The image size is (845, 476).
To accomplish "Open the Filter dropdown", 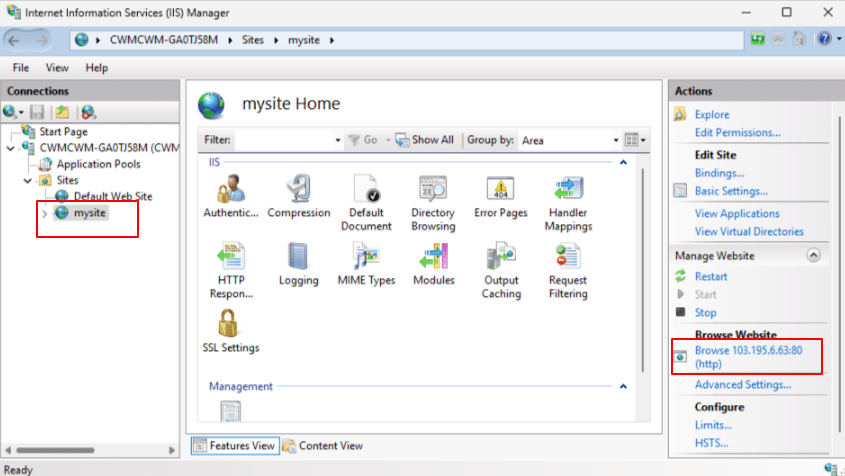I will 338,140.
